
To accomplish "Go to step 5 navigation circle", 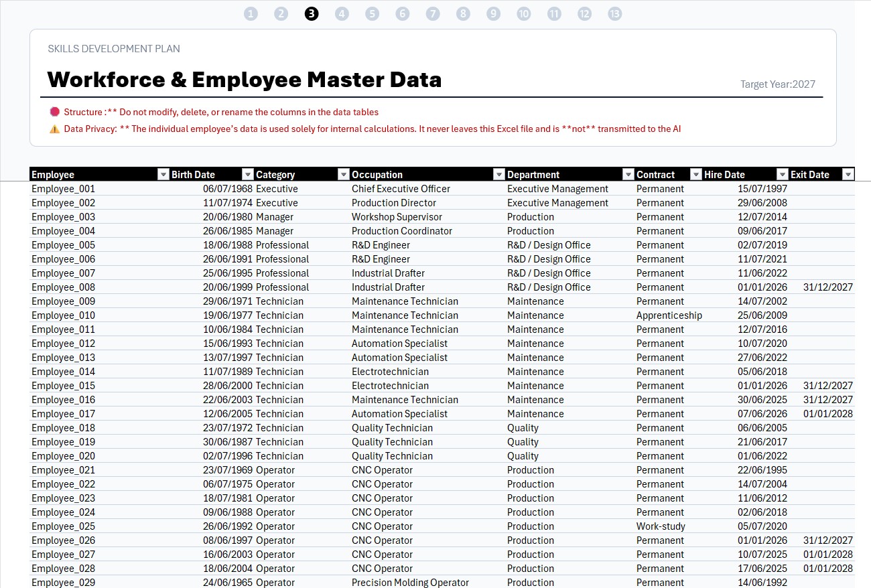I will click(372, 14).
